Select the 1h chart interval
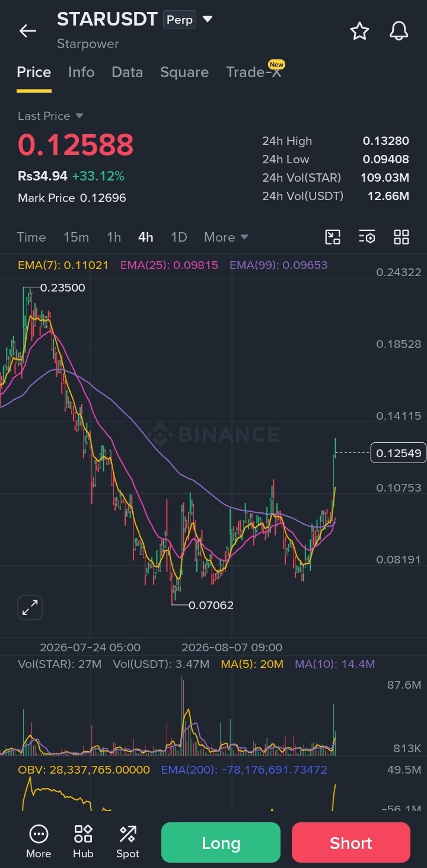 tap(114, 237)
